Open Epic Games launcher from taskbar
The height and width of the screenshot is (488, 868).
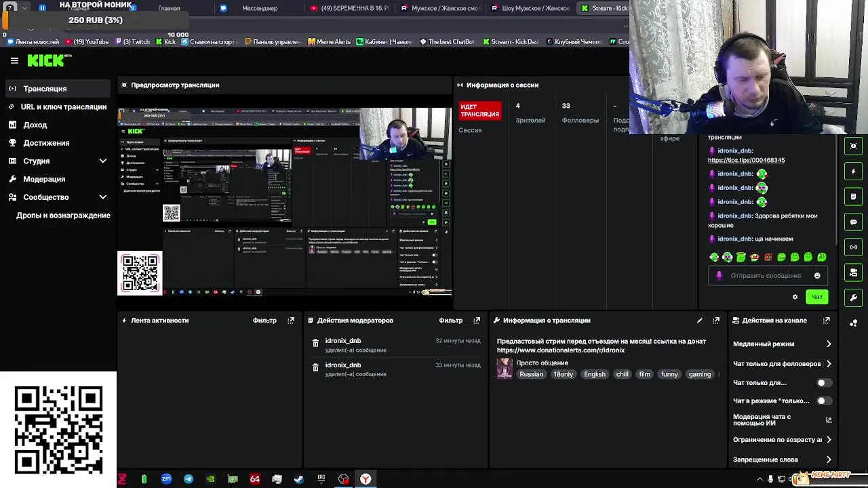(x=321, y=479)
